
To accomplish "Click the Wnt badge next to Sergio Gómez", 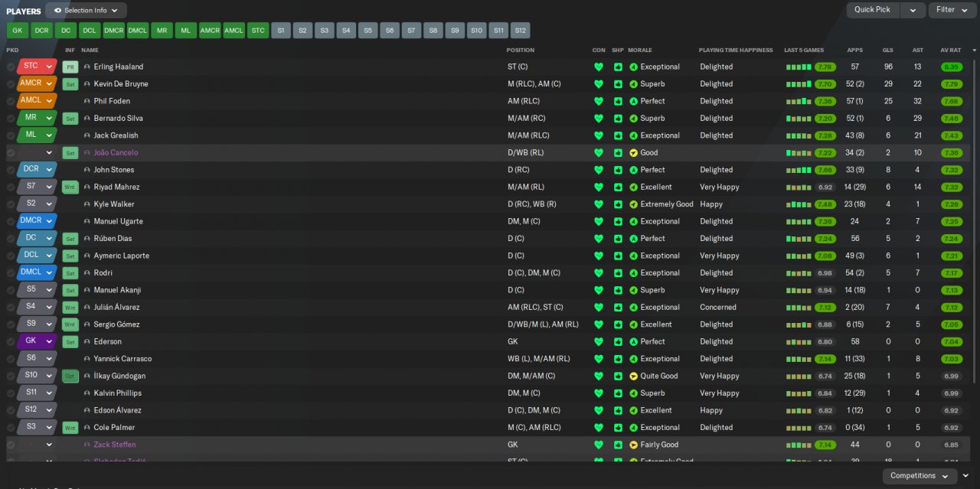I will pos(70,324).
